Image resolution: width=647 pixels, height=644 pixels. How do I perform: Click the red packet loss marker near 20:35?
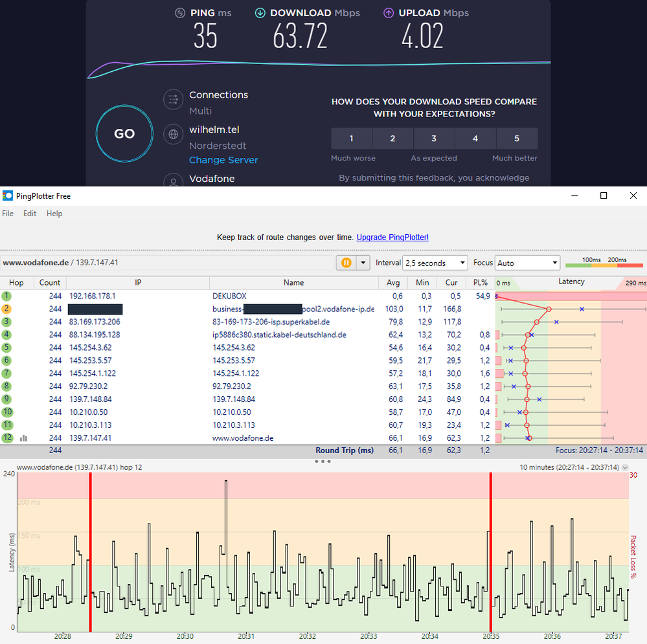point(491,551)
